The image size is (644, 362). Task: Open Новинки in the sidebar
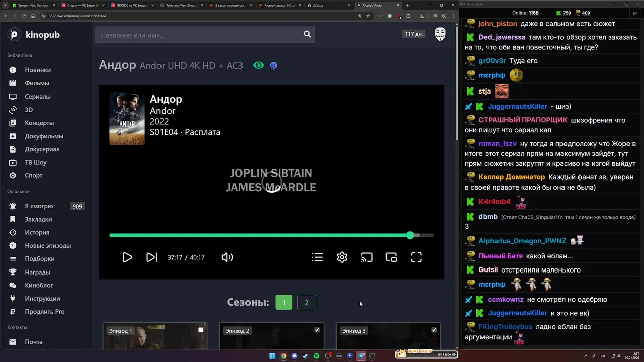(38, 70)
